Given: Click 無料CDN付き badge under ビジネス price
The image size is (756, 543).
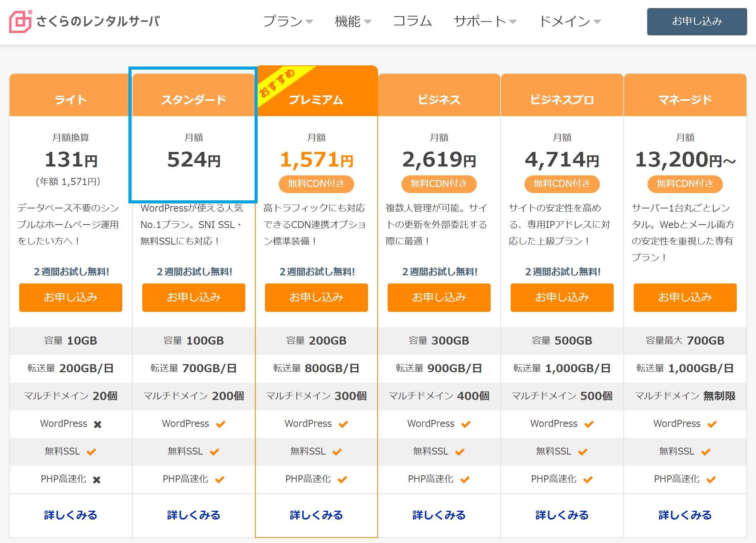Looking at the screenshot, I should click(x=439, y=184).
